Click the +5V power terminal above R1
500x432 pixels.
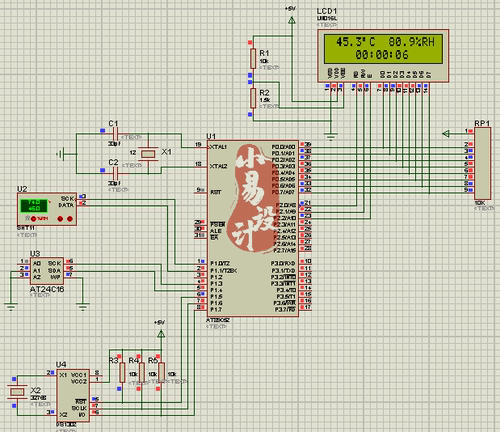click(292, 21)
